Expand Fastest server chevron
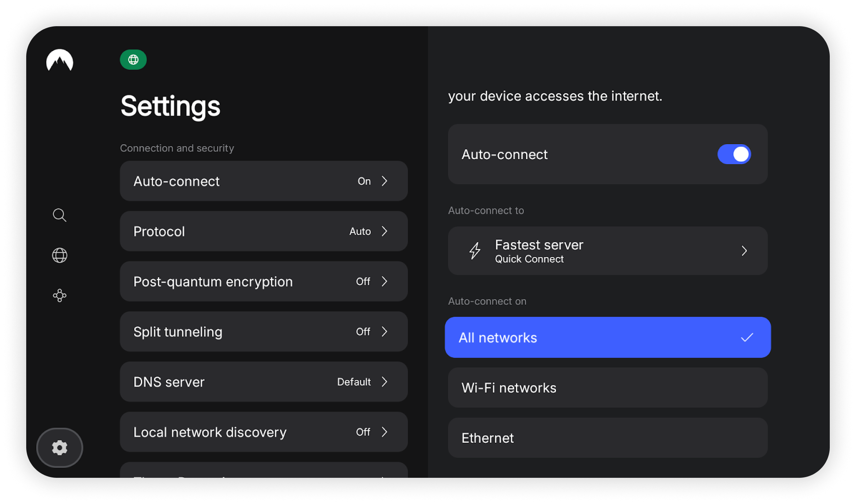Screen dimensions: 856x504 coord(744,251)
